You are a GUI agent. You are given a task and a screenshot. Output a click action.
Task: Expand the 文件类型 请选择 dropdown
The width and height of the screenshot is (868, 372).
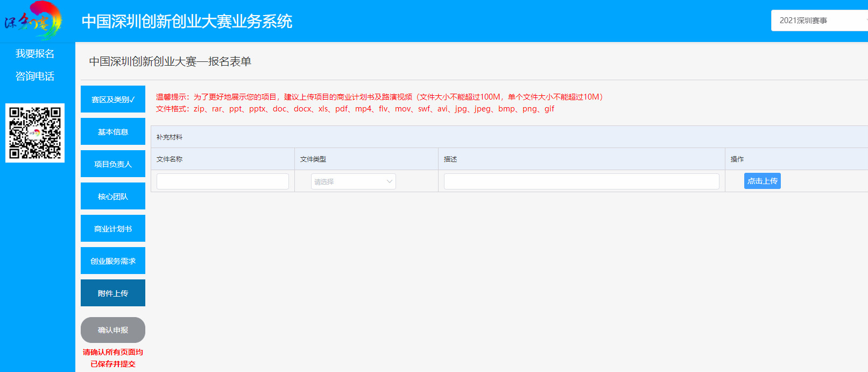pyautogui.click(x=353, y=181)
